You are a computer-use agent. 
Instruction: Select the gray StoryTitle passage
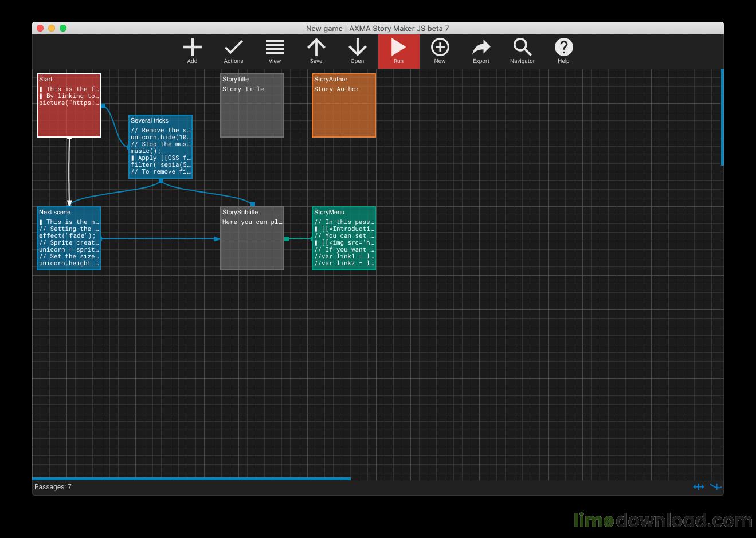click(x=252, y=105)
